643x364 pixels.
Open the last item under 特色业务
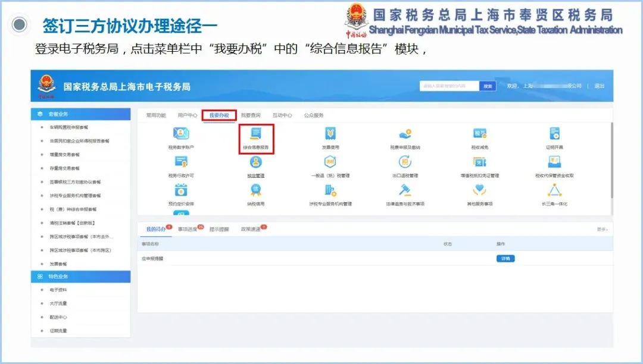coord(58,331)
